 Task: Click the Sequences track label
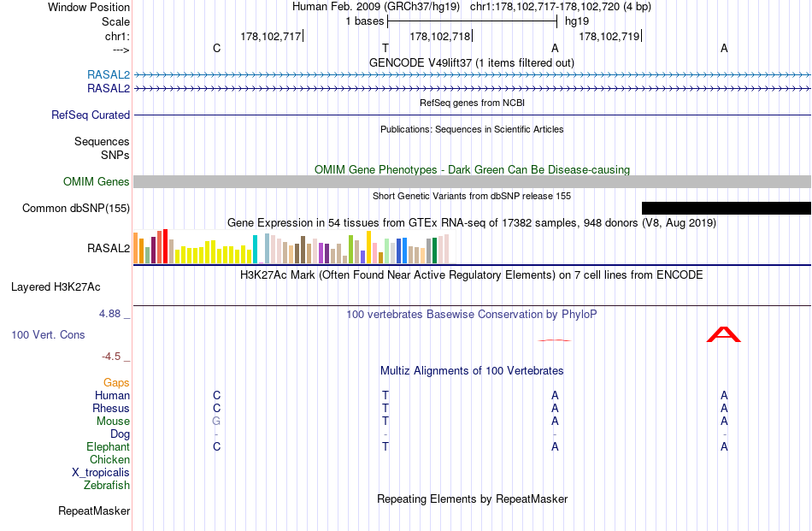[x=102, y=141]
